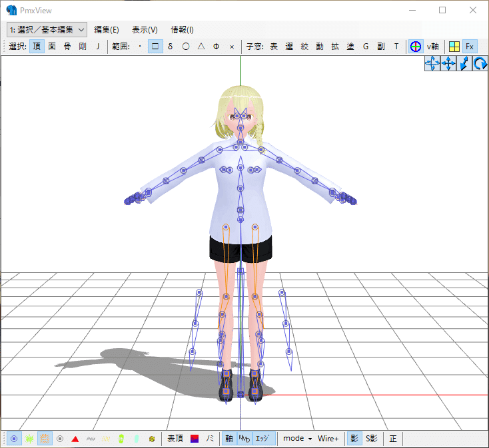Open the 塗 sub-window
The image size is (489, 448).
coord(350,47)
